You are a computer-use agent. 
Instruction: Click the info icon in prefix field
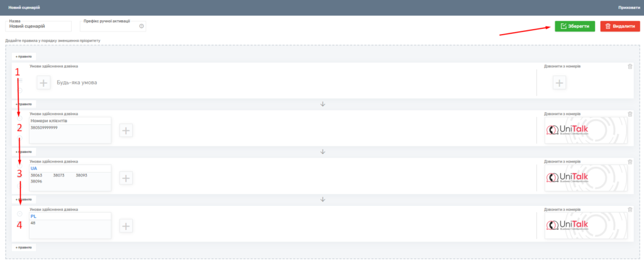[142, 26]
